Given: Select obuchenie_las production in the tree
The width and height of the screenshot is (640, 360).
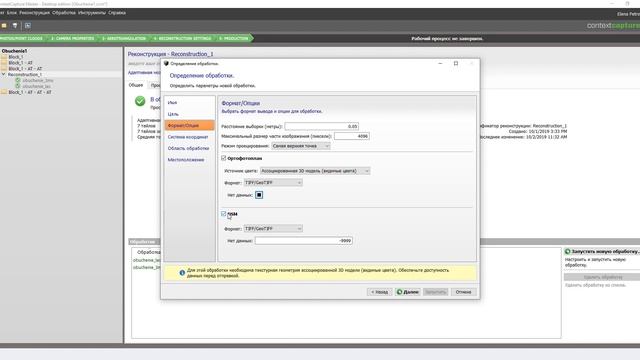Looking at the screenshot, I should tap(37, 86).
